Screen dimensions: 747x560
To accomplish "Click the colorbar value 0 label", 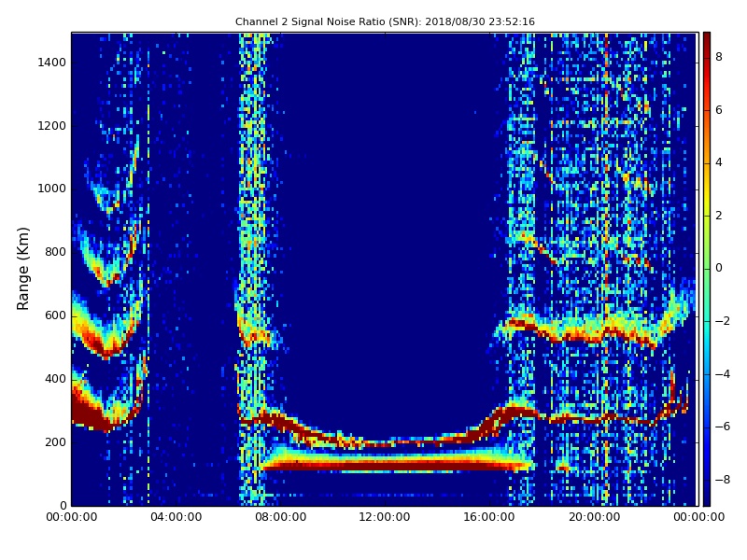I will [719, 268].
